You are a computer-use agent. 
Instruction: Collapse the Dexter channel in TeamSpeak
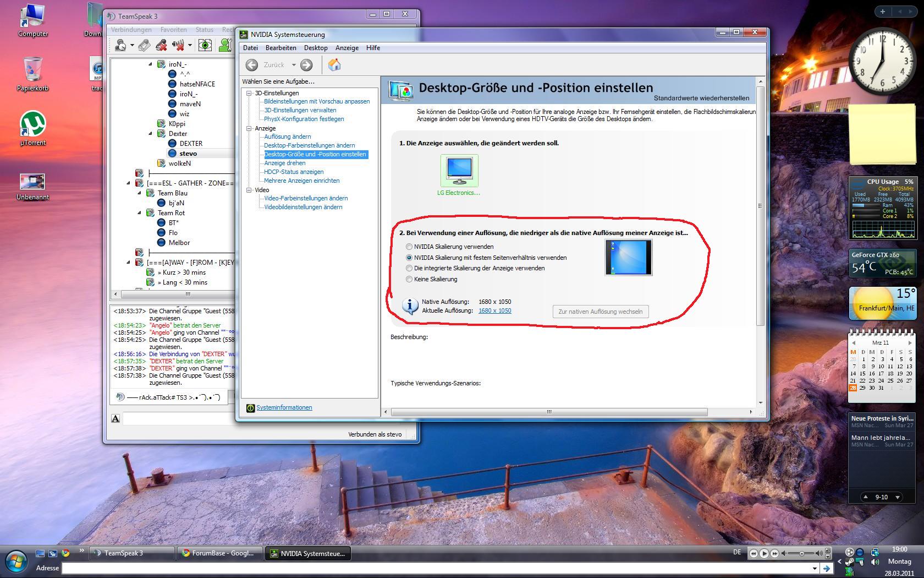[151, 133]
